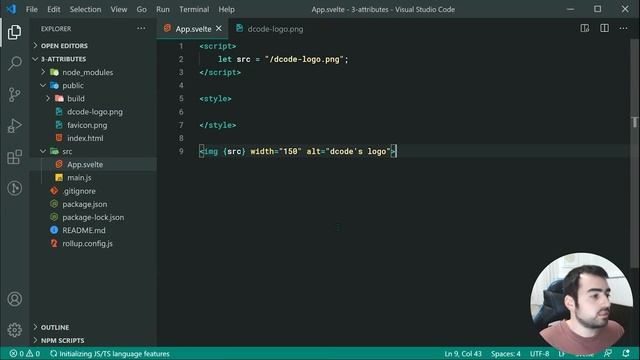This screenshot has width=640, height=360.
Task: Click the UTF-8 encoding selector
Action: [x=539, y=353]
